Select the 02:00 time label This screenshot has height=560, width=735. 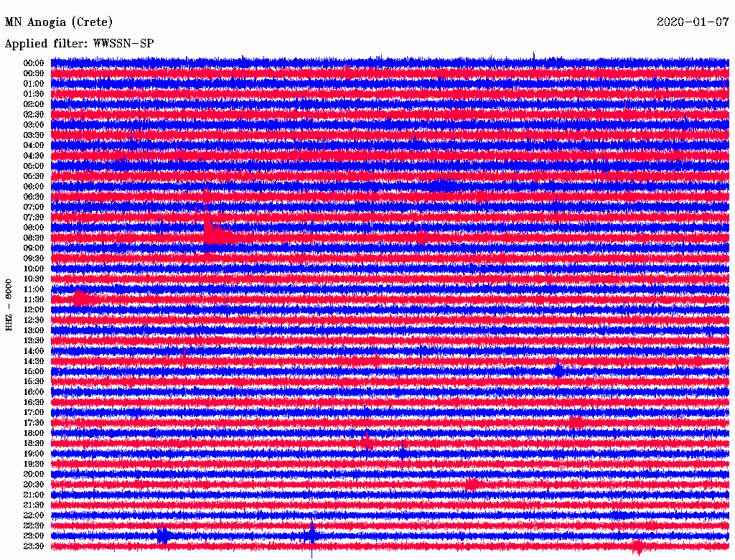click(34, 105)
